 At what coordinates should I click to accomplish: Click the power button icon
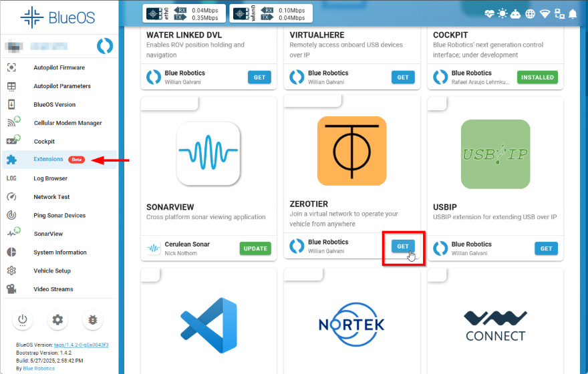click(23, 320)
